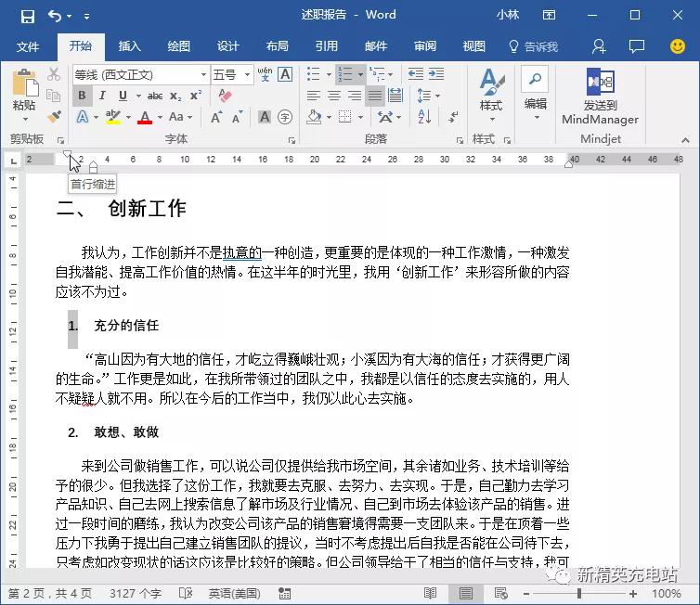
Task: Toggle bold formatting
Action: pos(82,95)
